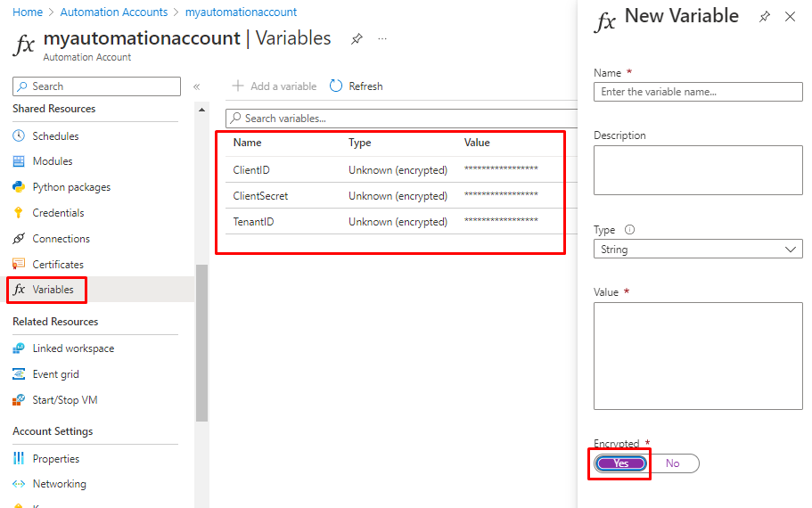The width and height of the screenshot is (812, 508).
Task: Click the Modules icon in sidebar
Action: click(x=19, y=161)
